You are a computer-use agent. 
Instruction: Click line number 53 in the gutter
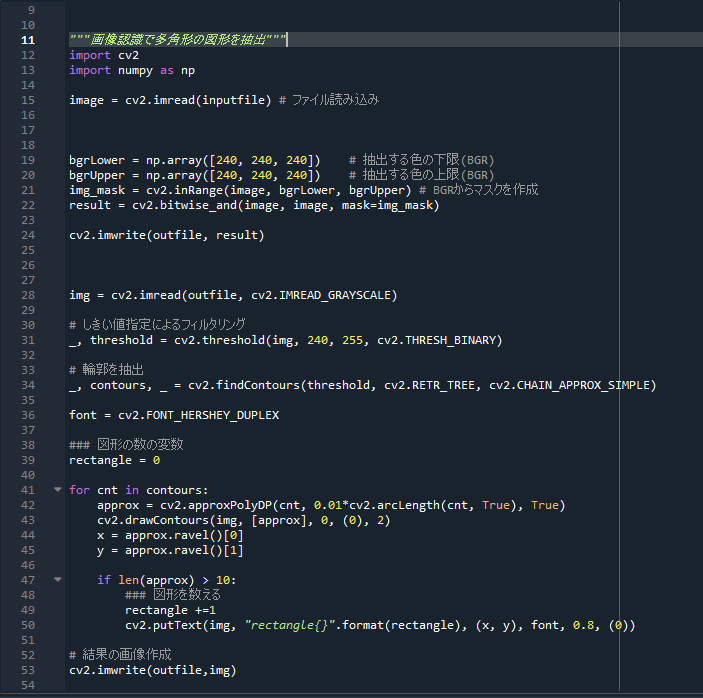click(x=28, y=670)
